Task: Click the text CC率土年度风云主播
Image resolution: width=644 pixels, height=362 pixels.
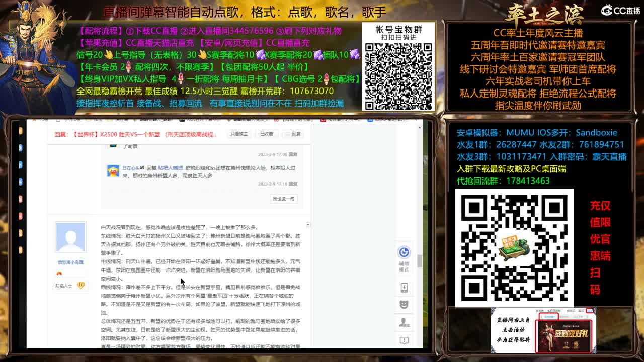Action: tap(538, 33)
